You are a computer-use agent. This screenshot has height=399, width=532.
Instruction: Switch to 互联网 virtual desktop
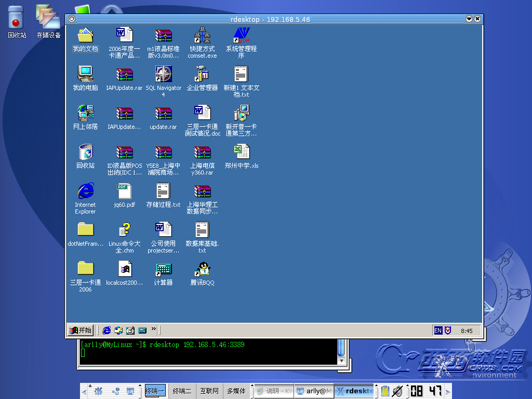pyautogui.click(x=209, y=391)
